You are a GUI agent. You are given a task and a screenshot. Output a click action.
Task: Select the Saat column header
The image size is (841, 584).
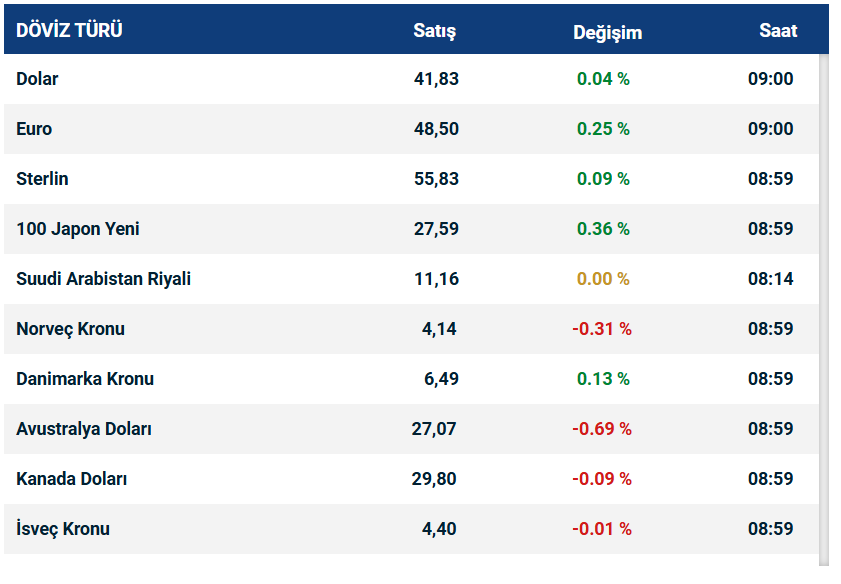point(778,30)
